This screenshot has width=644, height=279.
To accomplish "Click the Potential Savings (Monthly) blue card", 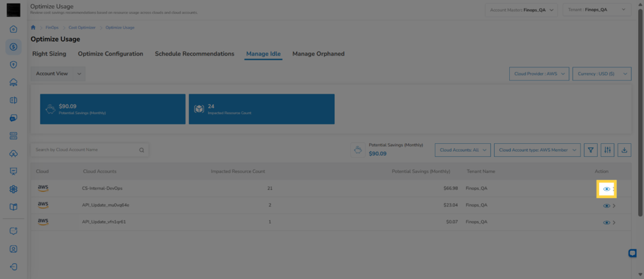I will coord(112,109).
